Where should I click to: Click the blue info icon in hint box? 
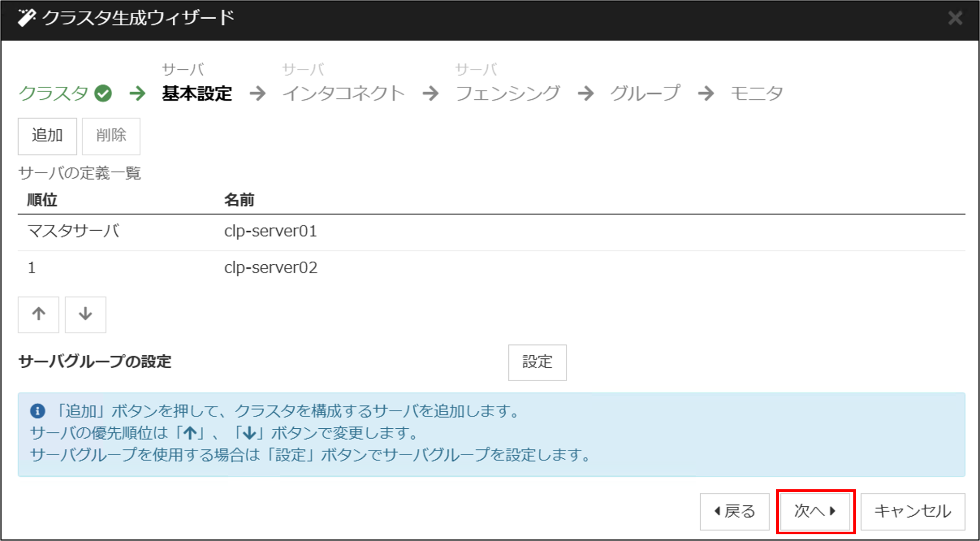click(x=38, y=411)
